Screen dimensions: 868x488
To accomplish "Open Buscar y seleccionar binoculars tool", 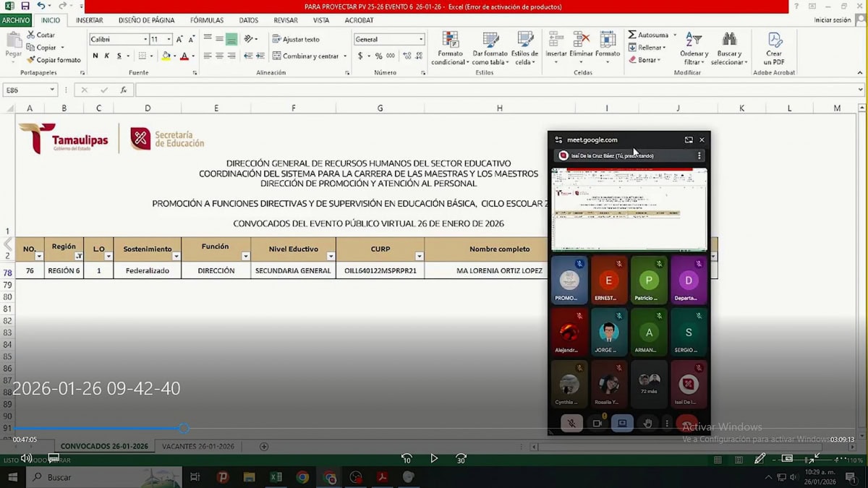I will [728, 43].
